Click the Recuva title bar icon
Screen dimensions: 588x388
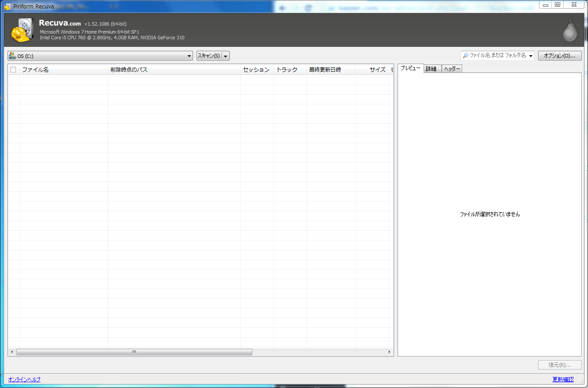tap(8, 6)
